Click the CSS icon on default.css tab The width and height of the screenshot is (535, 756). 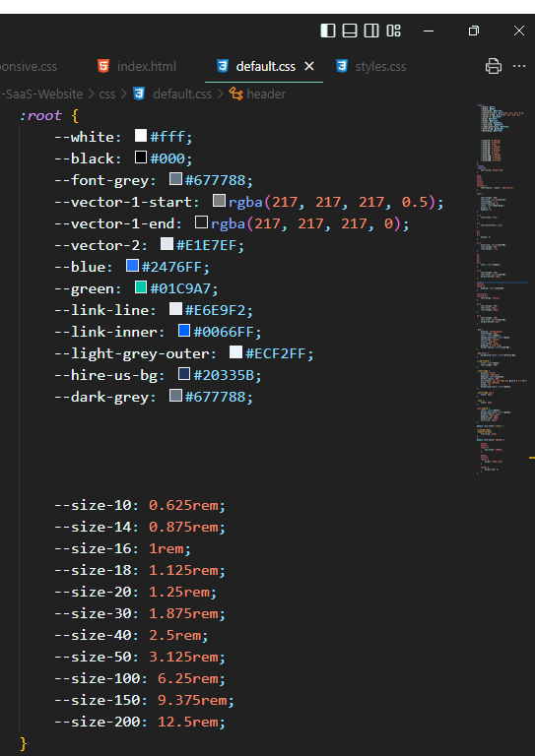(222, 66)
